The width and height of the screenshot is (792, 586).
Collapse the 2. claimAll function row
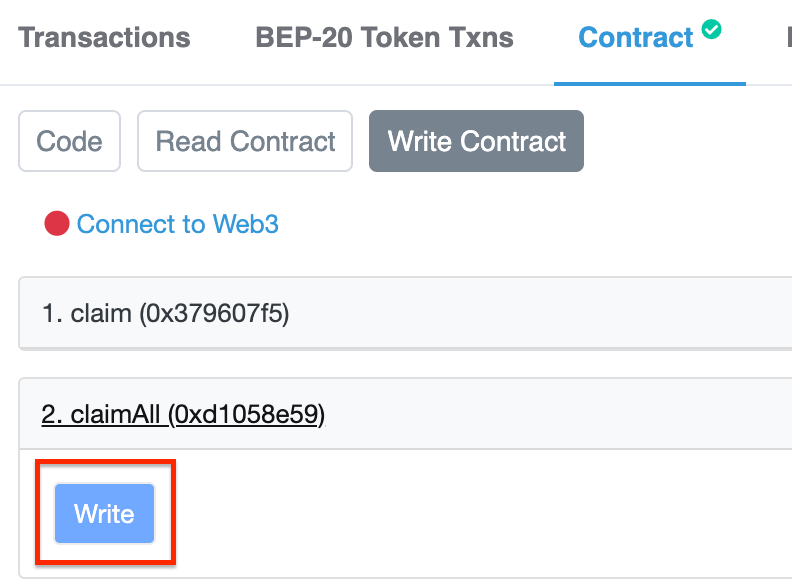point(405,413)
